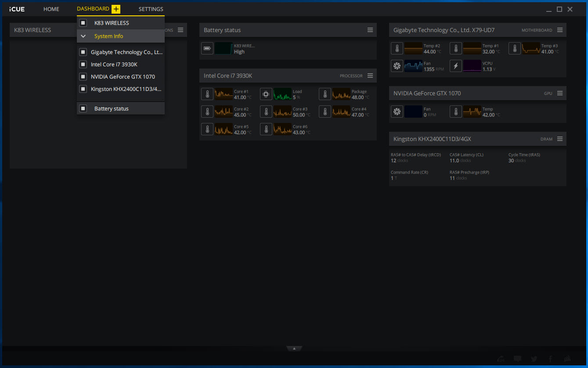Click the Core #1 temperature graph
Image resolution: width=588 pixels, height=368 pixels.
click(x=224, y=94)
